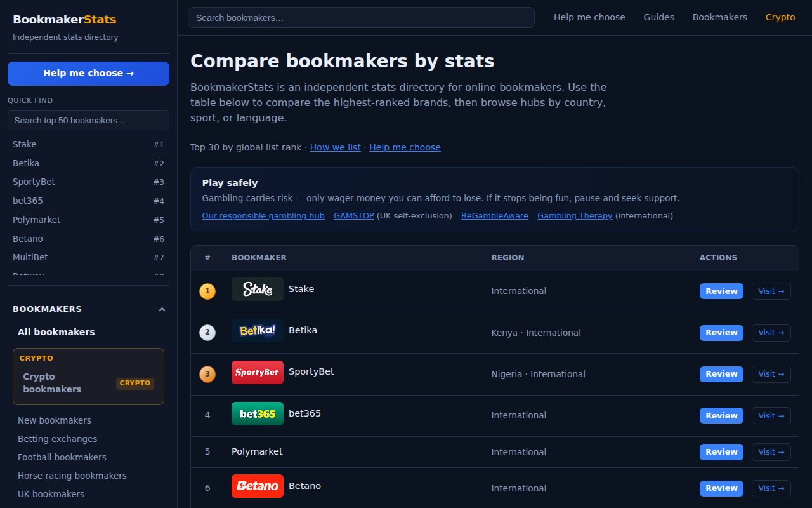Screen dimensions: 812x508
Task: Click the Betano logo image
Action: 258,486
